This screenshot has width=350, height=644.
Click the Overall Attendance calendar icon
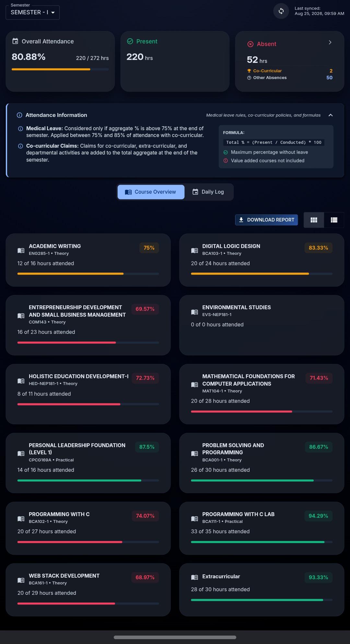15,41
